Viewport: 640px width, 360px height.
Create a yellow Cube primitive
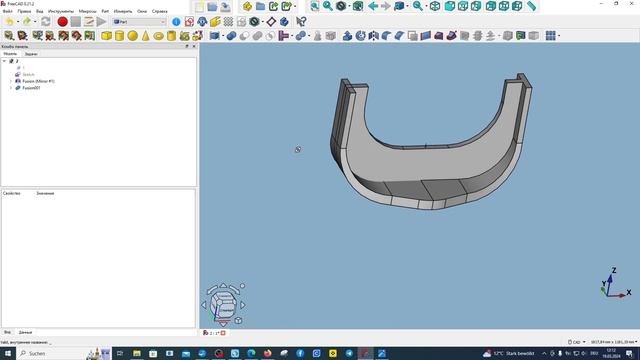(x=107, y=36)
